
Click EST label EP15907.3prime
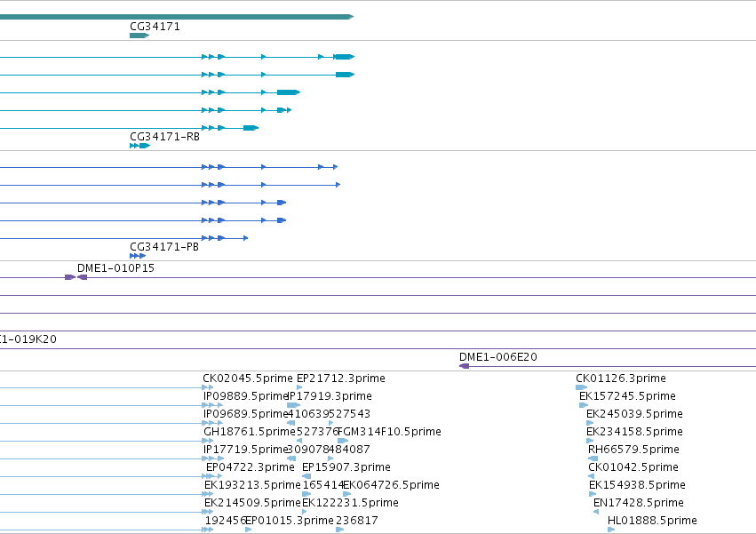click(x=346, y=467)
